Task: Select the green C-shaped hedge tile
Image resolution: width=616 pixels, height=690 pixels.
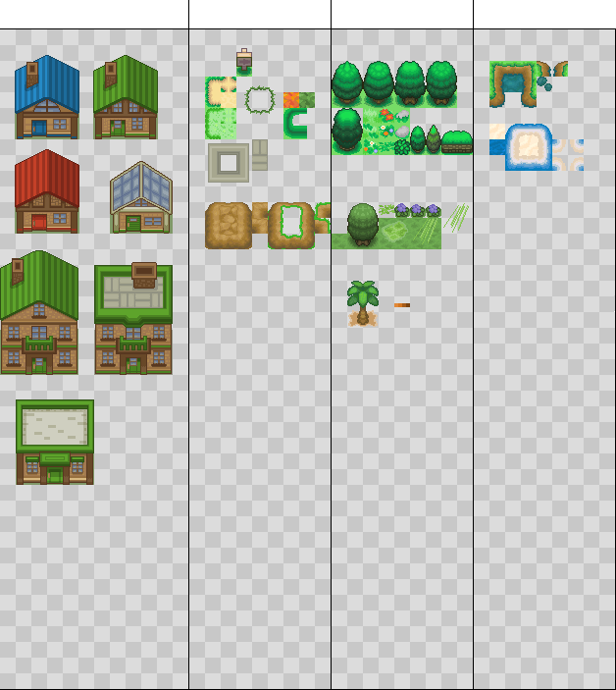Action: pyautogui.click(x=295, y=124)
